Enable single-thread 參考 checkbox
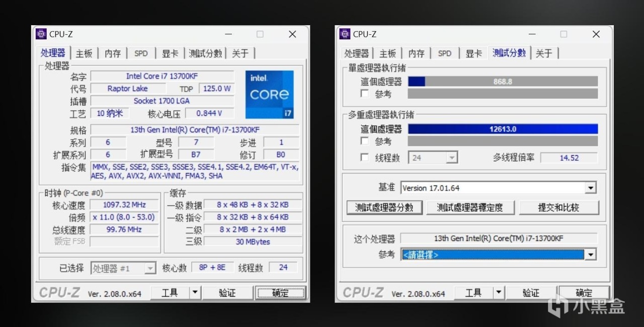This screenshot has width=644, height=327. (x=365, y=94)
